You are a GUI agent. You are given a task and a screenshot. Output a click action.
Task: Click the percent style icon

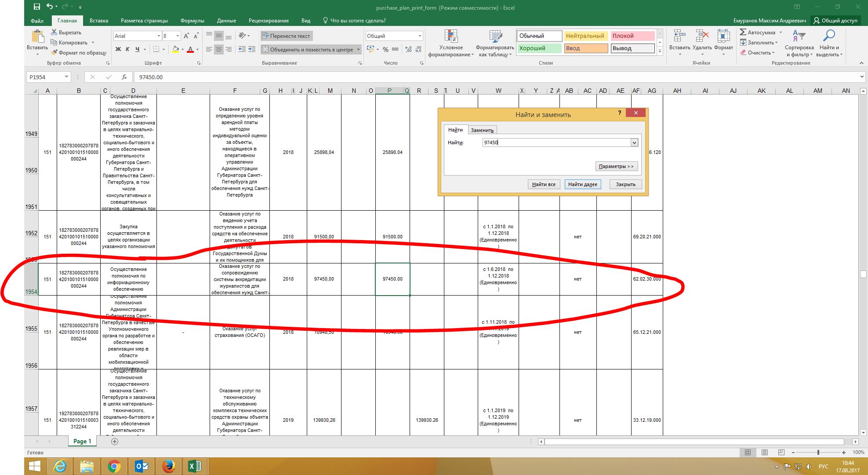point(385,49)
